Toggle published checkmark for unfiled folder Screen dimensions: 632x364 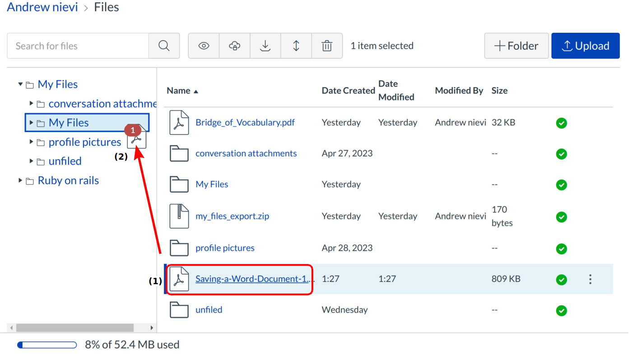[x=562, y=311]
